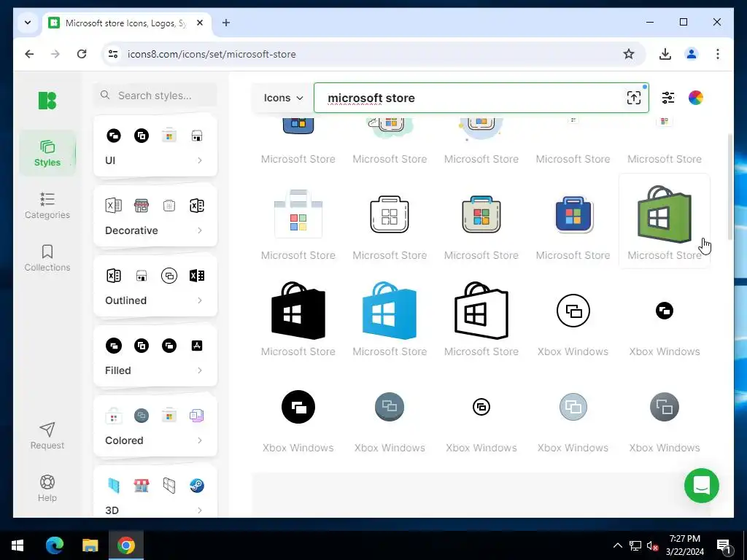The width and height of the screenshot is (747, 560).
Task: Select the dark gray Xbox Windows icon
Action: tap(664, 407)
